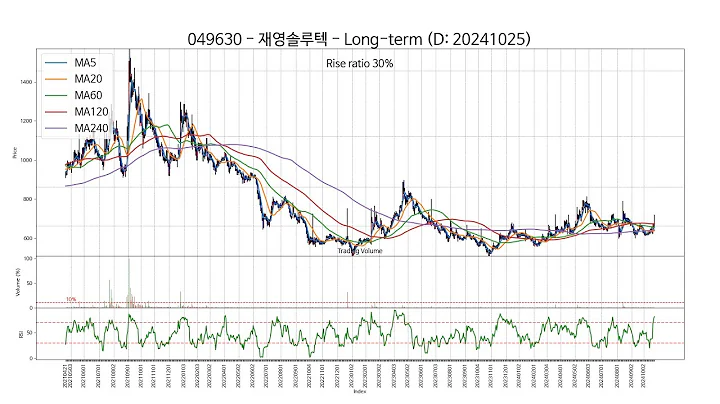The height and width of the screenshot is (404, 720).
Task: Click the chart title '049630 - 재영솔루텍 - Long-term'
Action: 305,39
